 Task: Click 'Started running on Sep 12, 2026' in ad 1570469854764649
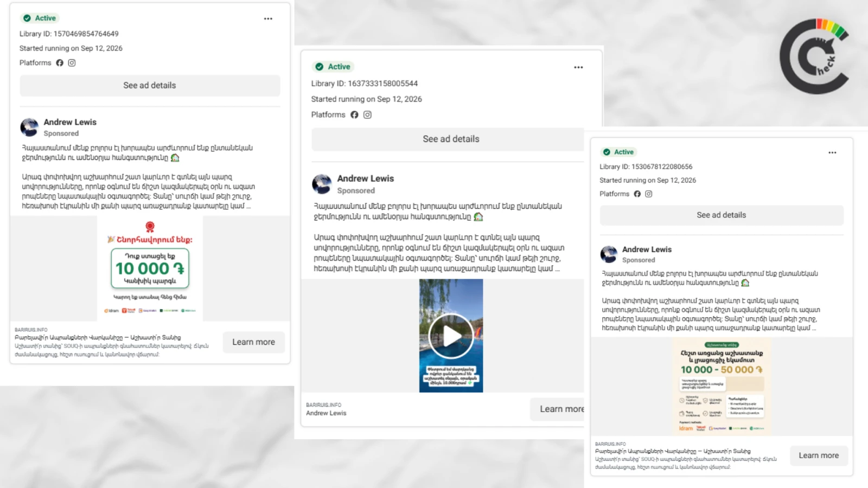click(x=71, y=48)
